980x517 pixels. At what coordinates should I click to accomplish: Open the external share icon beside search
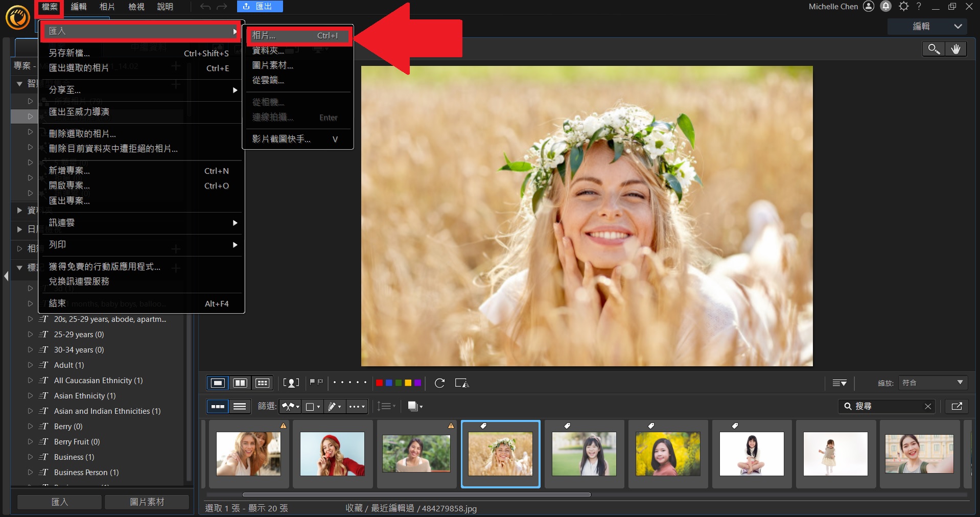point(956,406)
